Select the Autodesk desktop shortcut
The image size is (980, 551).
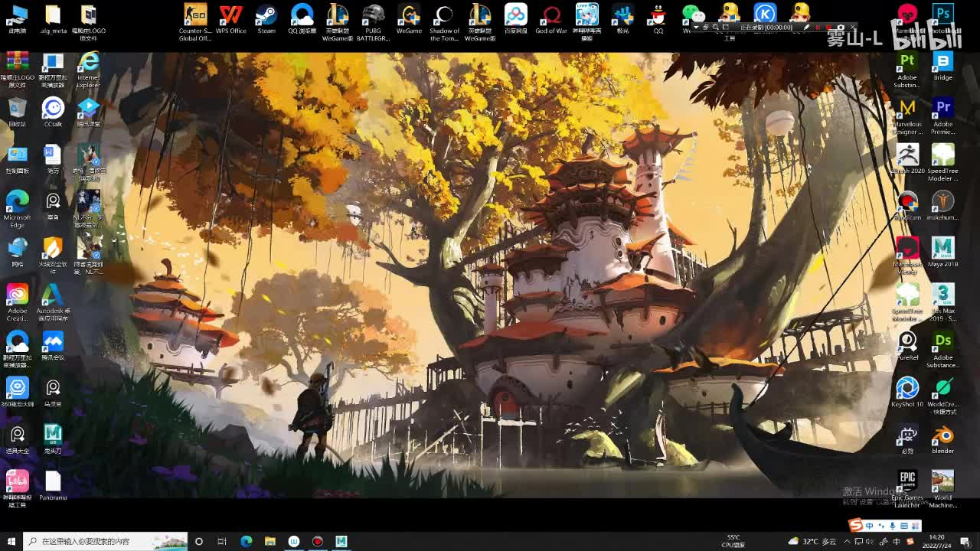tap(53, 295)
